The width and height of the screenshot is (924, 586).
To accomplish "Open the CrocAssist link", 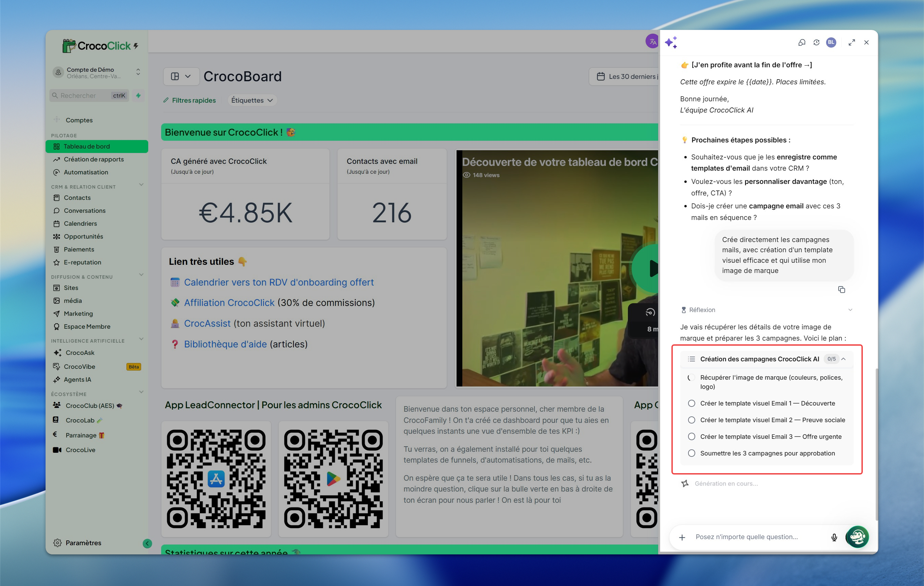I will click(x=207, y=324).
